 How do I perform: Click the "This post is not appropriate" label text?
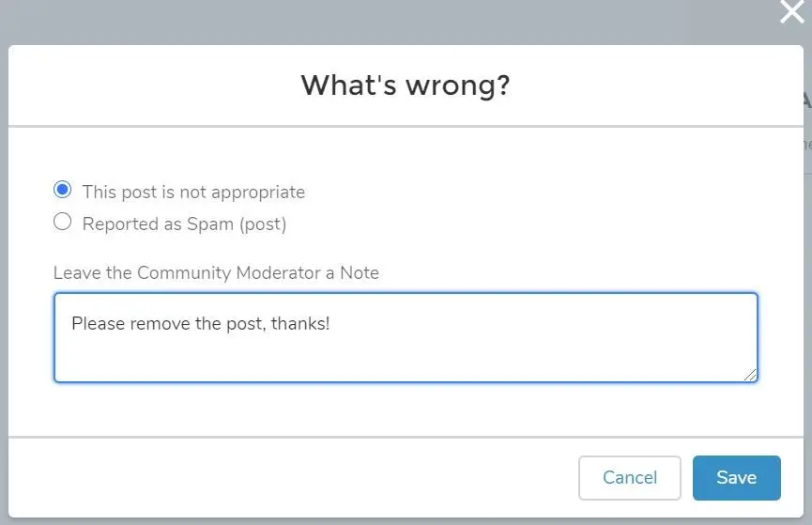point(193,193)
